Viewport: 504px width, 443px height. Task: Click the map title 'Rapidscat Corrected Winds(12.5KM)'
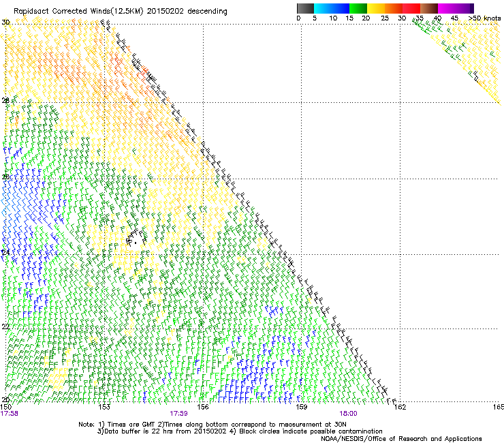78,12
